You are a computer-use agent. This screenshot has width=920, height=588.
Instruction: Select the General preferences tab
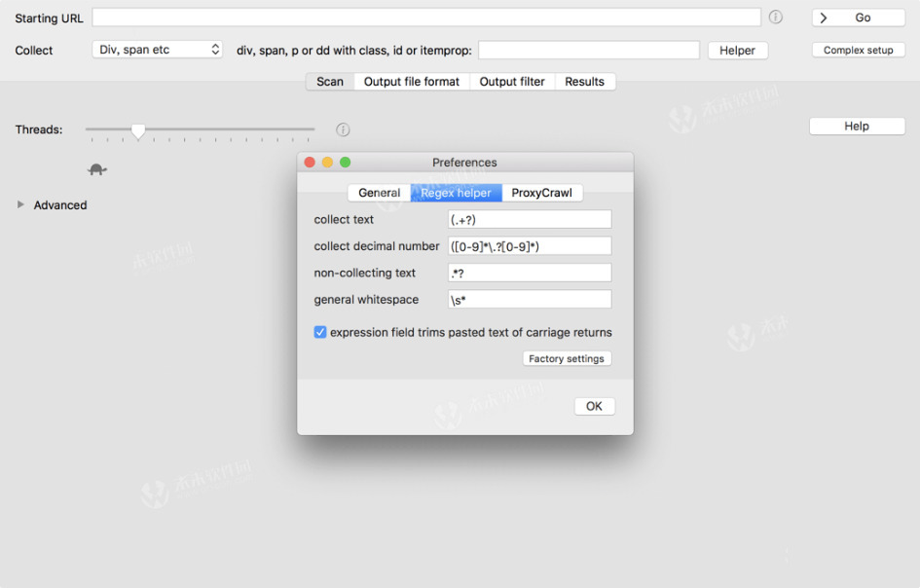(x=379, y=193)
